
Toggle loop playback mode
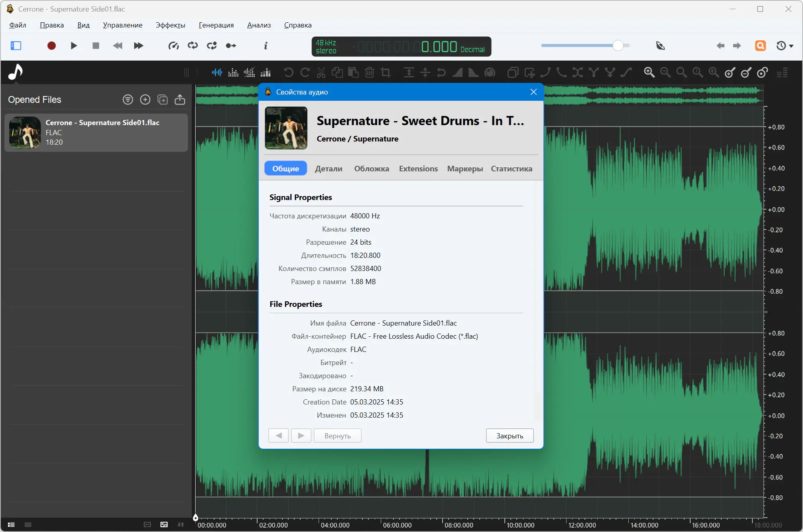coord(193,46)
